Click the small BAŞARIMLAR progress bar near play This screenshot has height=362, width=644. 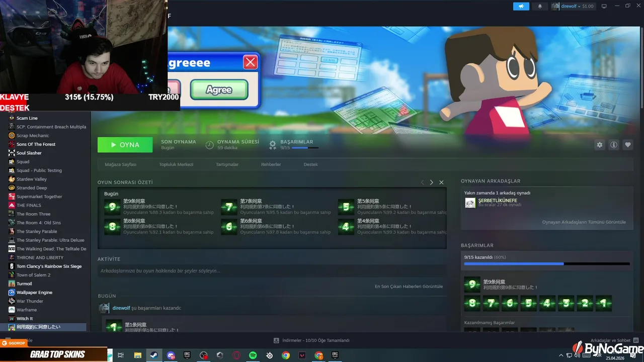click(305, 148)
